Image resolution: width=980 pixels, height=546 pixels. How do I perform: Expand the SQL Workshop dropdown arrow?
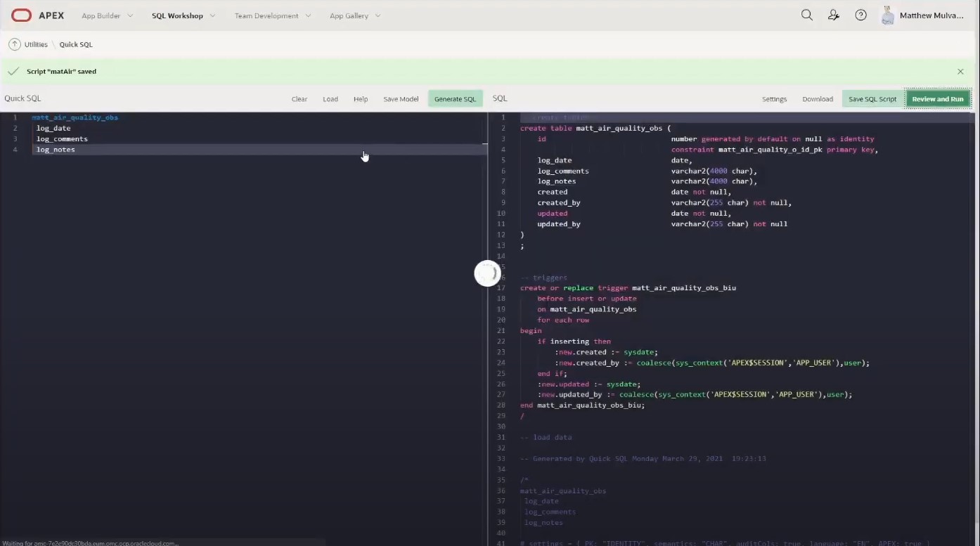pyautogui.click(x=213, y=16)
